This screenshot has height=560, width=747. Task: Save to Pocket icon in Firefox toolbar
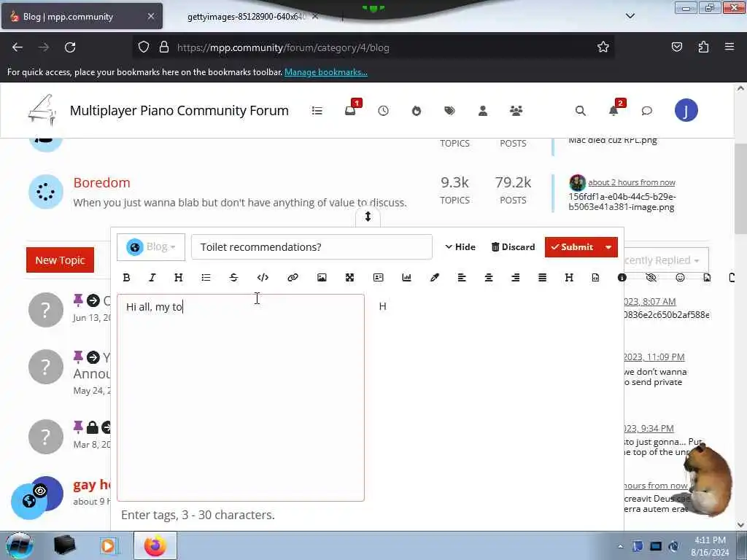[676, 47]
